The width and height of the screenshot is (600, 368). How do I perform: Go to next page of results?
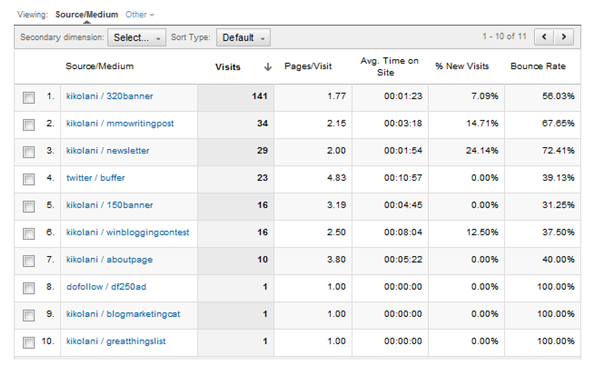point(564,37)
